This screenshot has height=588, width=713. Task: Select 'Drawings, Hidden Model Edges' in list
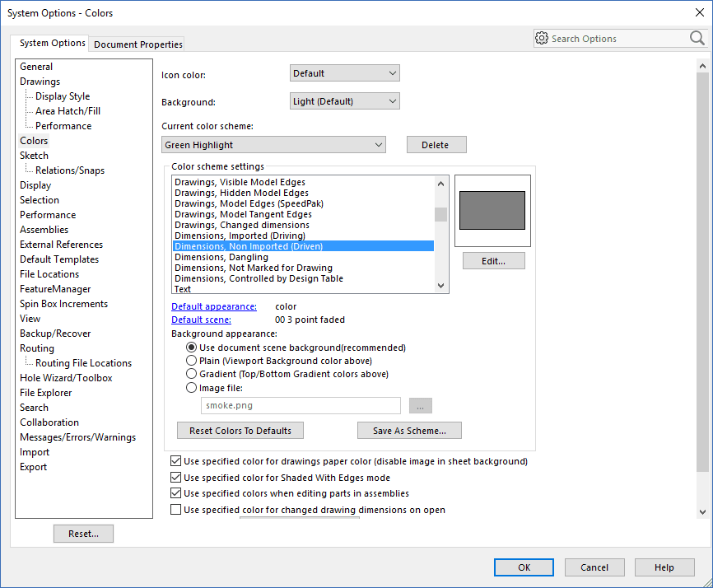point(303,193)
